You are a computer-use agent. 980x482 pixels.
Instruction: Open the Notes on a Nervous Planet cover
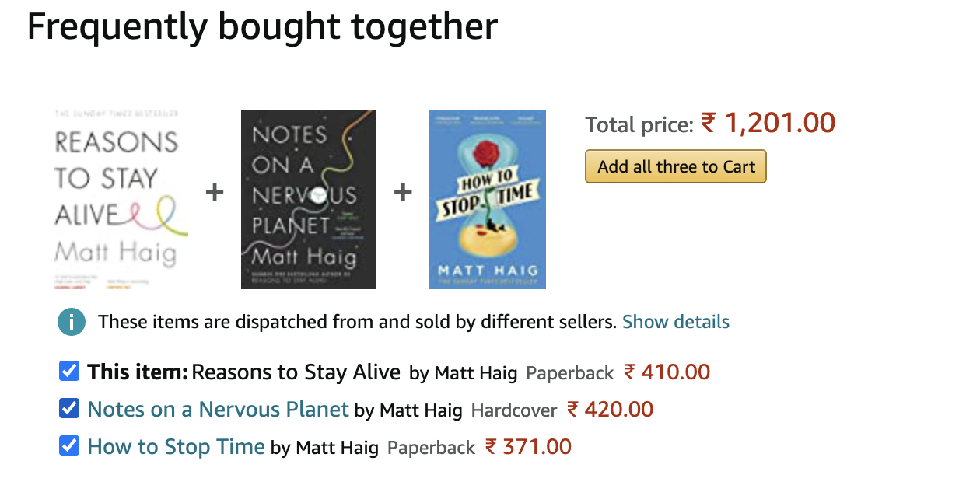tap(309, 200)
